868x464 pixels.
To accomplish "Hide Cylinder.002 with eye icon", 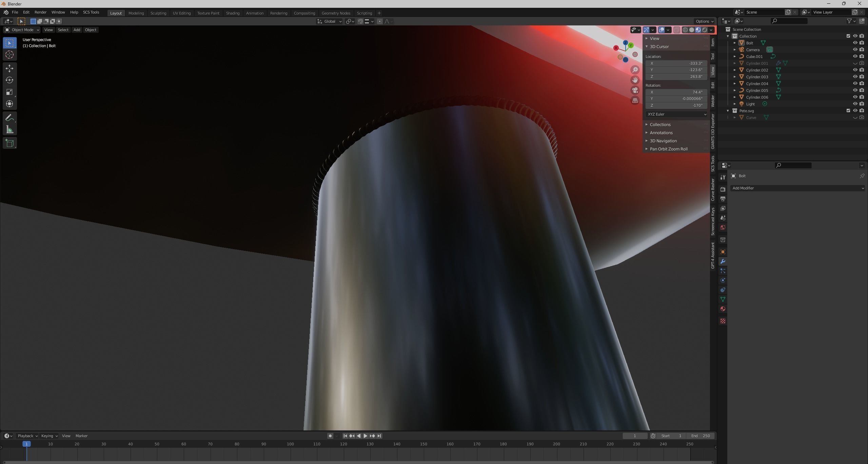I will coord(855,70).
